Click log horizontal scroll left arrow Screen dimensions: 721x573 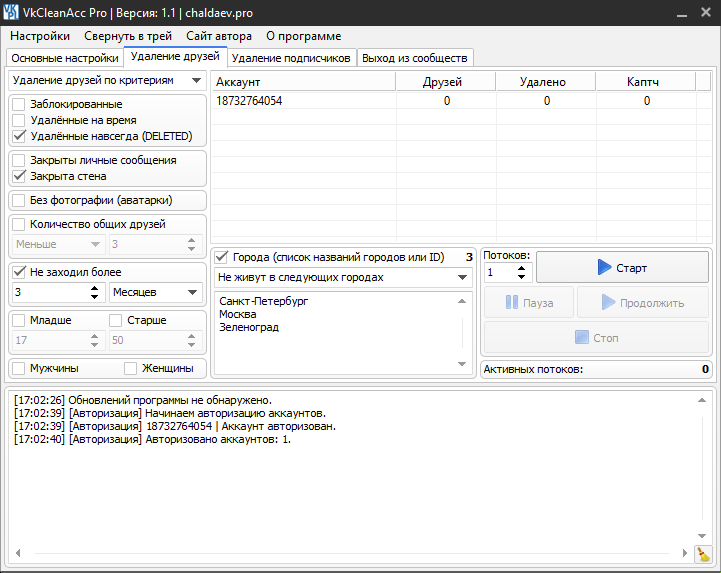point(18,553)
